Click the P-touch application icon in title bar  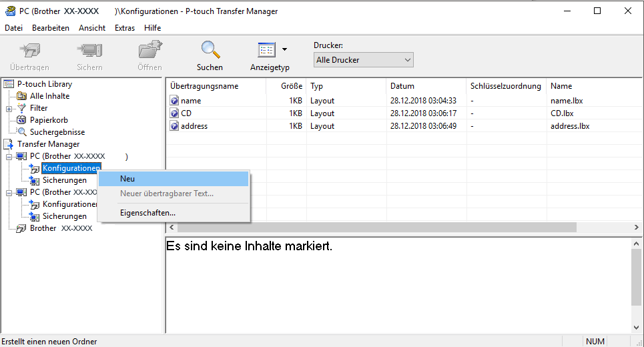pyautogui.click(x=10, y=11)
